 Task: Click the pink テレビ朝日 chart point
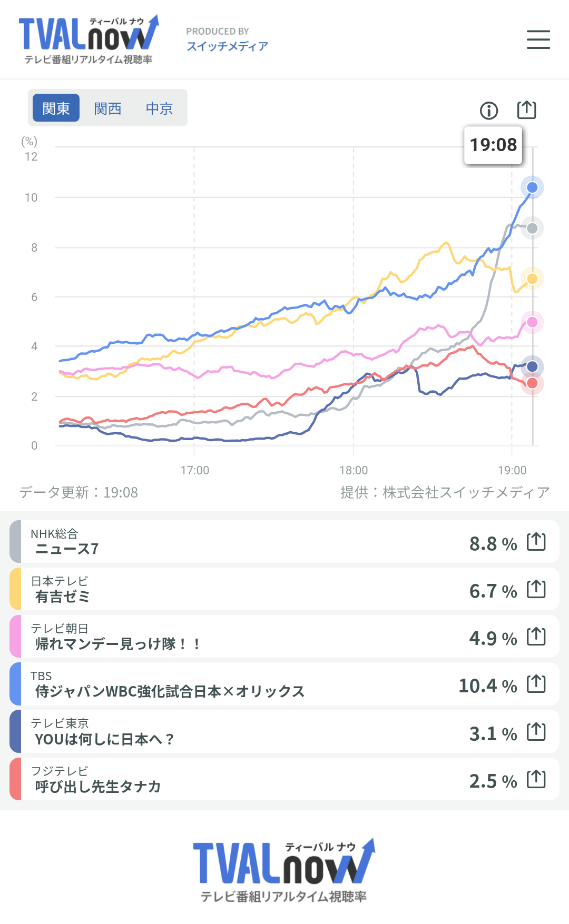click(x=532, y=322)
